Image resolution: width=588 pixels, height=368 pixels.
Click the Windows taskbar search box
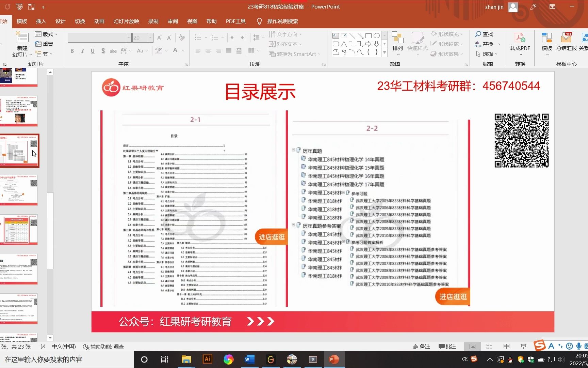coord(67,359)
